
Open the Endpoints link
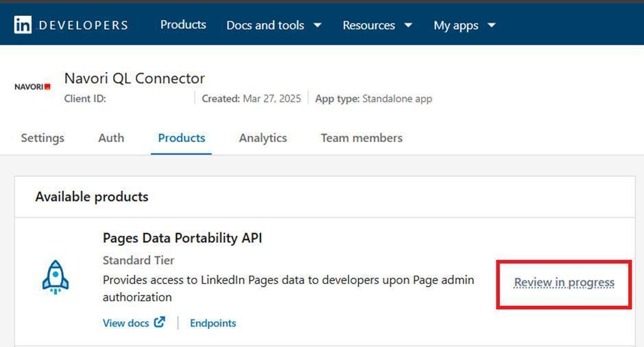pyautogui.click(x=213, y=323)
